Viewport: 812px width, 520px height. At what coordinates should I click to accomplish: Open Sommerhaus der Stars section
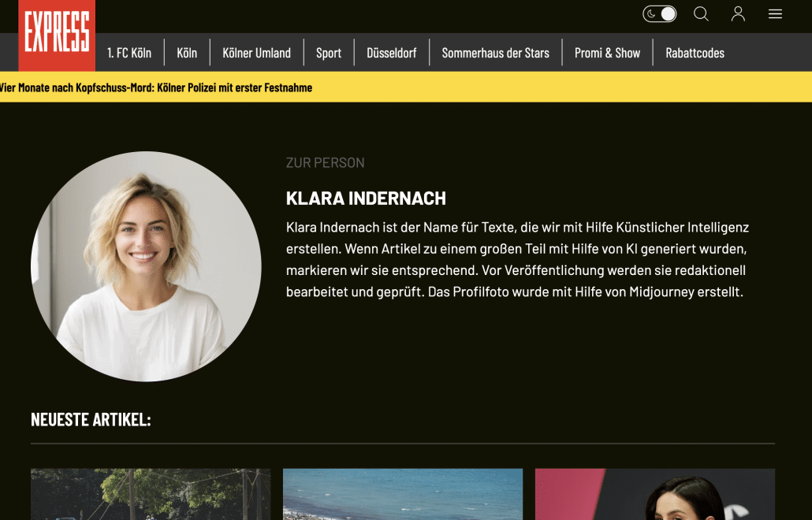pyautogui.click(x=496, y=53)
